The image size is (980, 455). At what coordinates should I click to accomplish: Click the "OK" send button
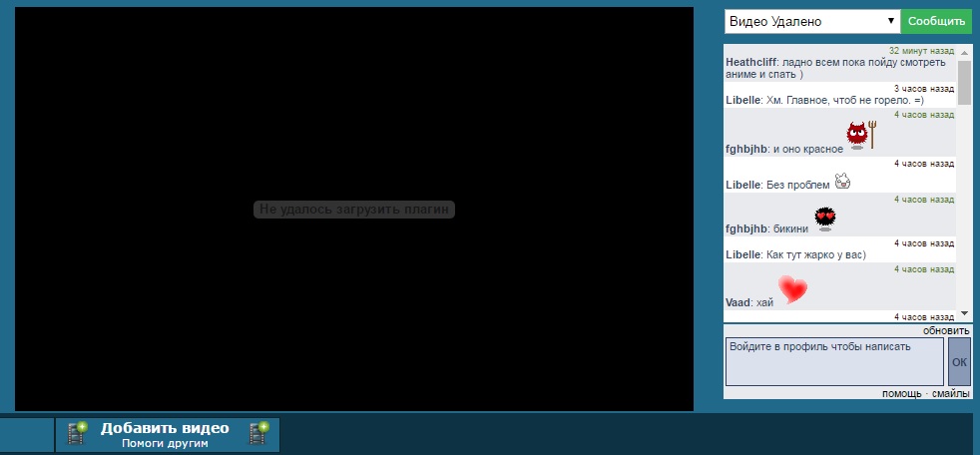coord(959,362)
